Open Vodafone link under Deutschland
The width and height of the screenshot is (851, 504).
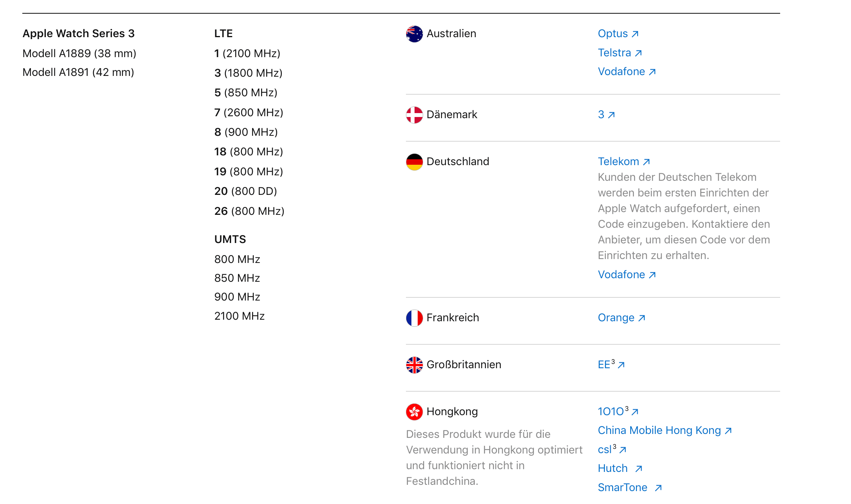pyautogui.click(x=627, y=275)
